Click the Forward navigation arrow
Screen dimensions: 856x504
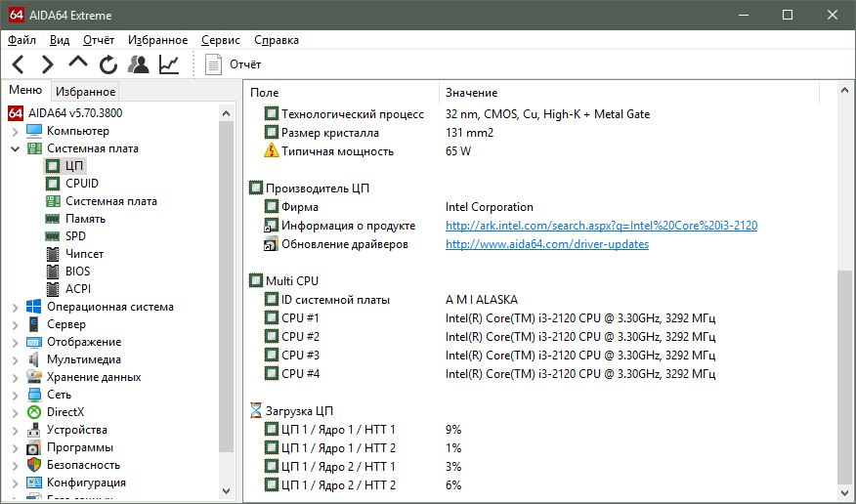47,64
